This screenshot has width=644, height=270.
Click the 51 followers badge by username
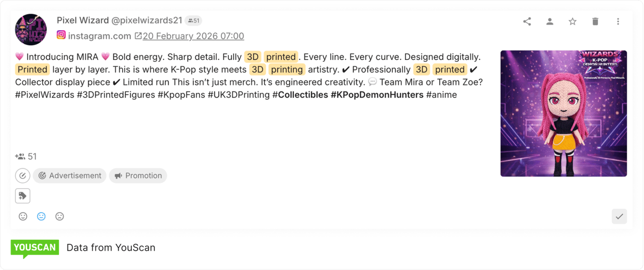coord(193,21)
